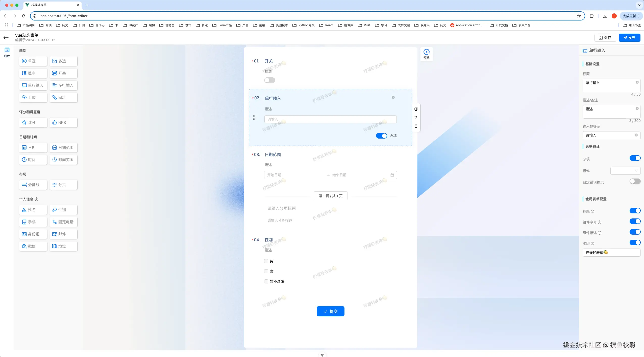This screenshot has height=357, width=644.
Task: Click the copy icon beside selected question
Action: pos(416,109)
